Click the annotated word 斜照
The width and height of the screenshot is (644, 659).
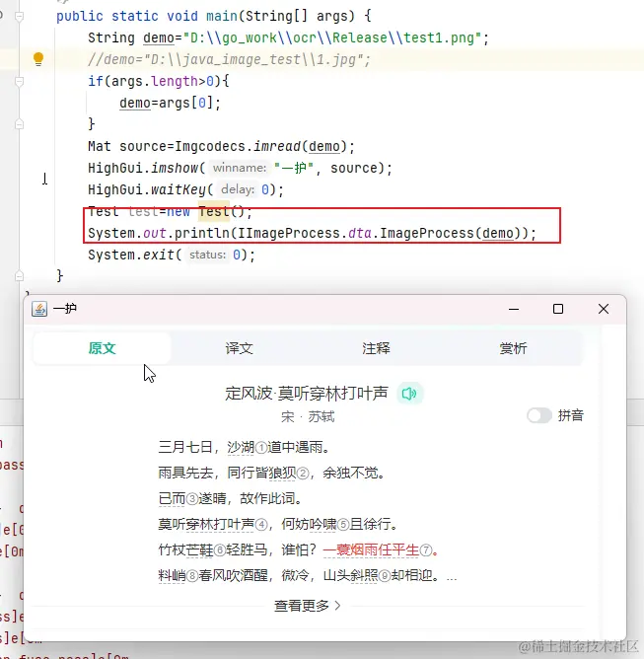click(x=364, y=575)
